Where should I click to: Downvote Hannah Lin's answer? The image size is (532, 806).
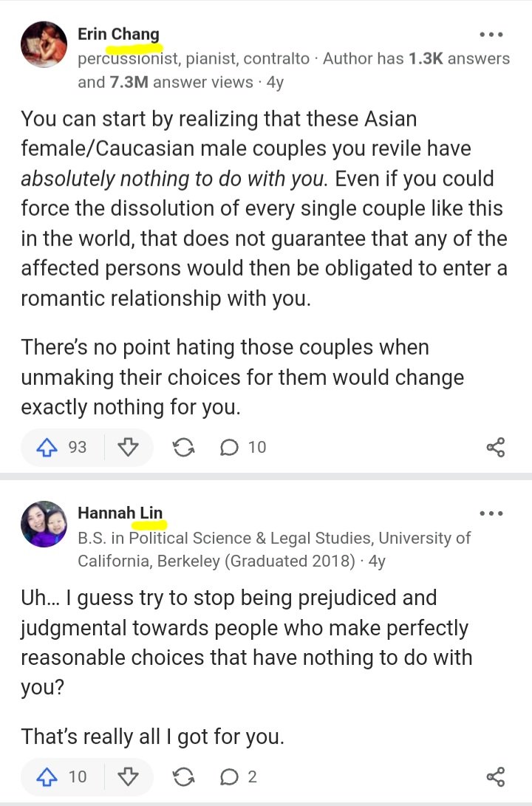click(x=128, y=776)
